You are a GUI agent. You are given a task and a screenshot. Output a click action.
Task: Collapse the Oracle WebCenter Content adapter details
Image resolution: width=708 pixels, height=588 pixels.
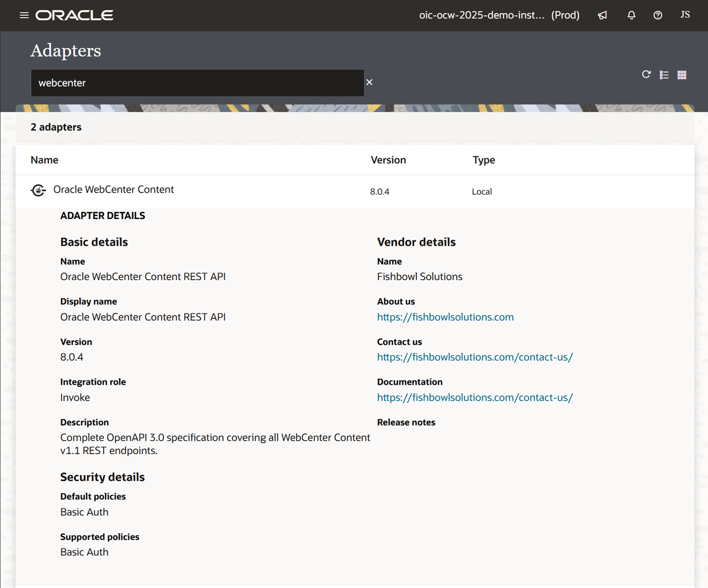click(113, 189)
